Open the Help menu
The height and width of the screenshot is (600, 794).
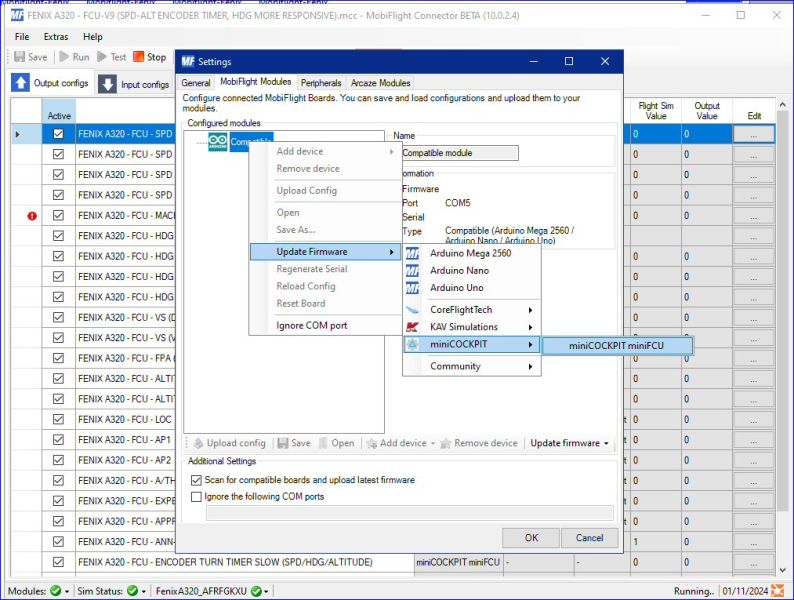coord(93,36)
